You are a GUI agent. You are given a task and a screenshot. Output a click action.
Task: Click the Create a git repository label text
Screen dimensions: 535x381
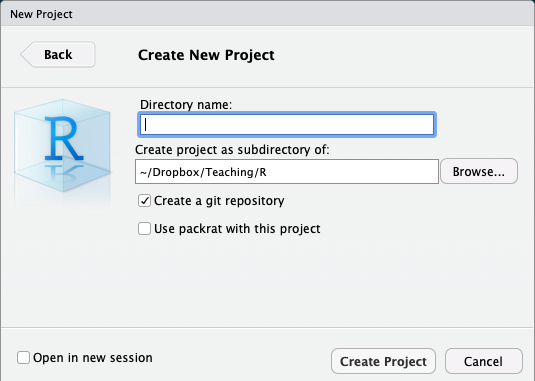point(219,201)
